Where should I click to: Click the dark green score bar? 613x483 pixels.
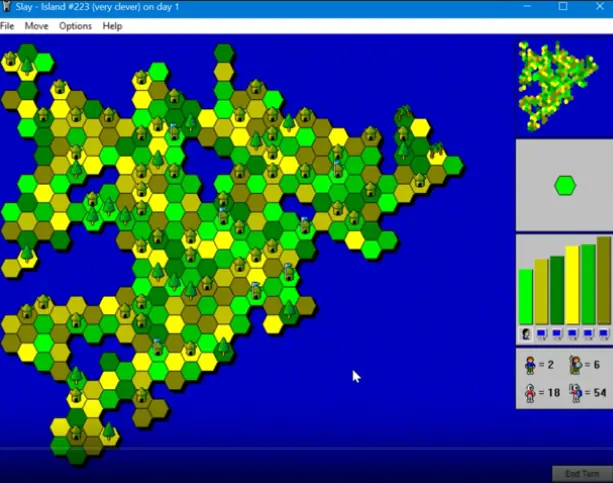(x=557, y=290)
